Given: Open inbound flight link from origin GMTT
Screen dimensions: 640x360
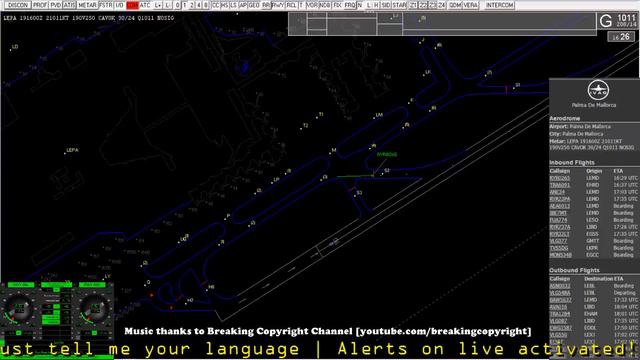Looking at the screenshot, I should [x=558, y=241].
